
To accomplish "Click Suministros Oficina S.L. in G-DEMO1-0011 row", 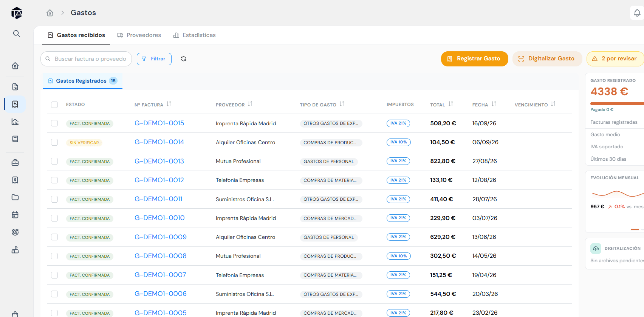I will pos(245,199).
